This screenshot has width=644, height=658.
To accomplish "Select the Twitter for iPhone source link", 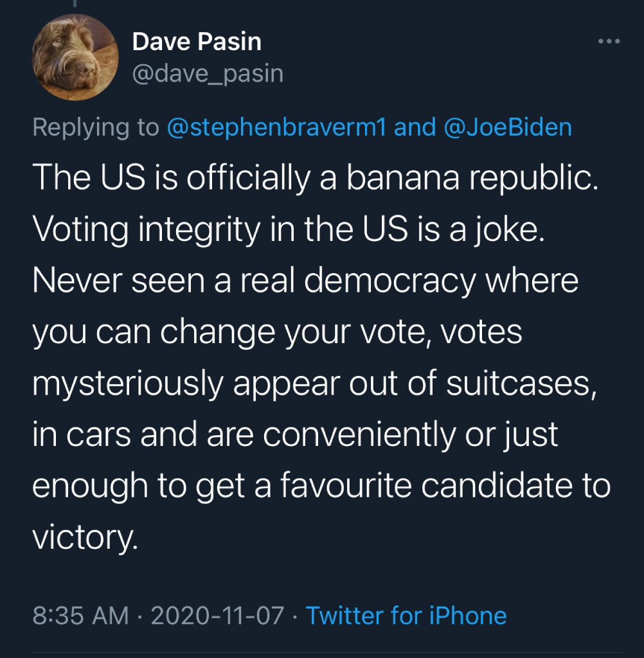I will (406, 616).
